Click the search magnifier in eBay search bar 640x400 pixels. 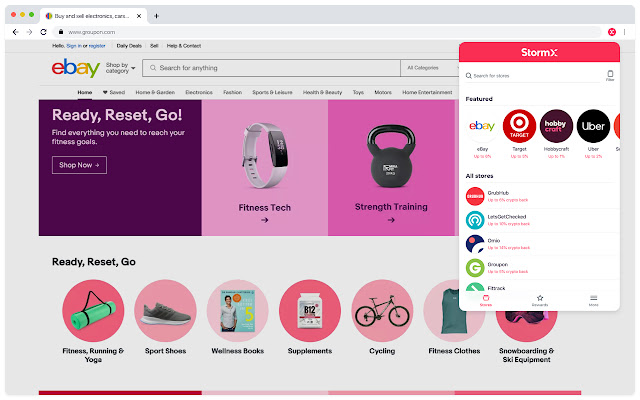click(x=153, y=68)
